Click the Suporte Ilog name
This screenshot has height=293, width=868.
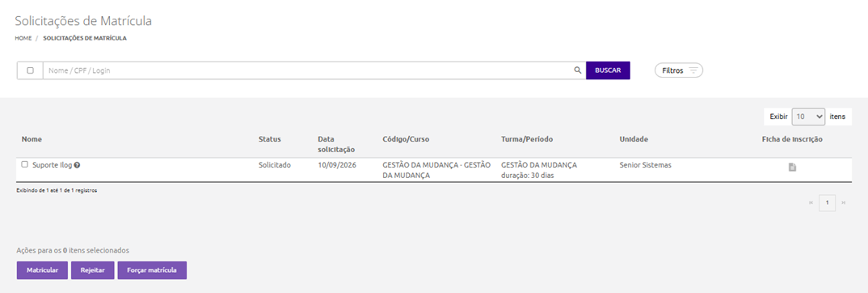click(x=53, y=165)
